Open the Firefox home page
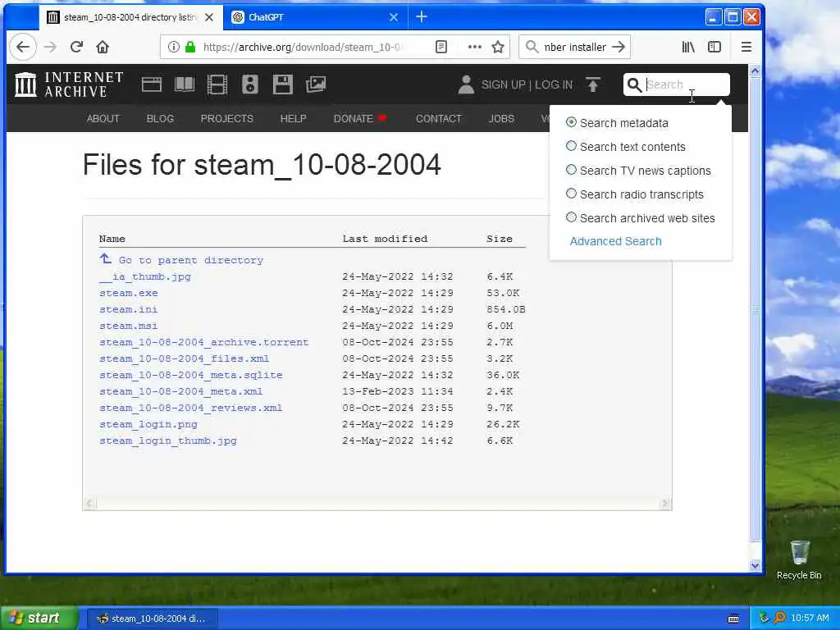 click(x=103, y=47)
